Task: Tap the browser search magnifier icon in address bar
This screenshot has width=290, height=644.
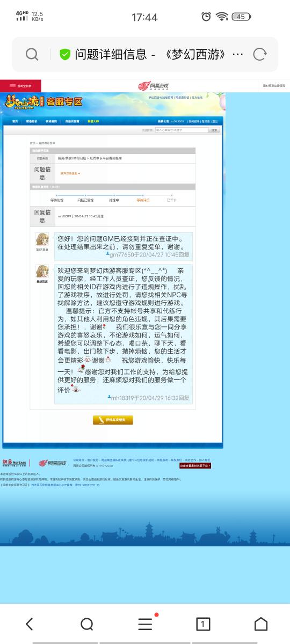Action: click(32, 54)
